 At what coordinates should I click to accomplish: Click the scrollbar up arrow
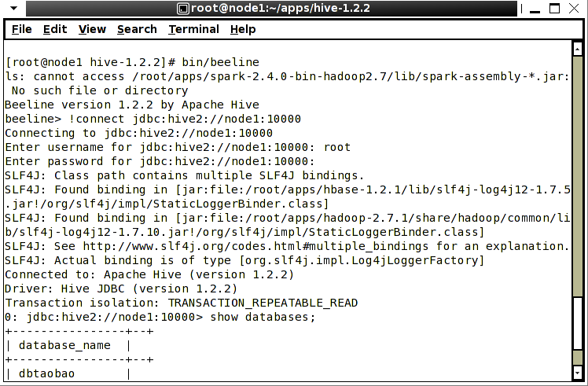(x=578, y=49)
